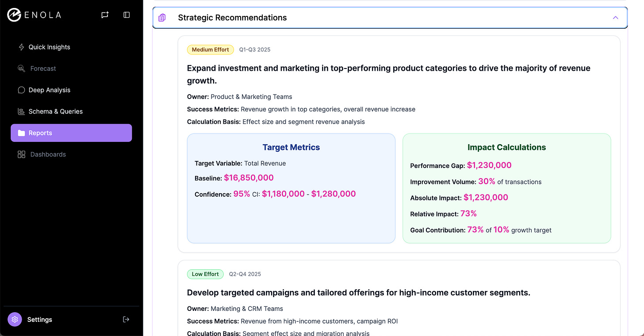Click the Dashboards grid icon
Viewport: 644px width, 336px height.
point(21,154)
